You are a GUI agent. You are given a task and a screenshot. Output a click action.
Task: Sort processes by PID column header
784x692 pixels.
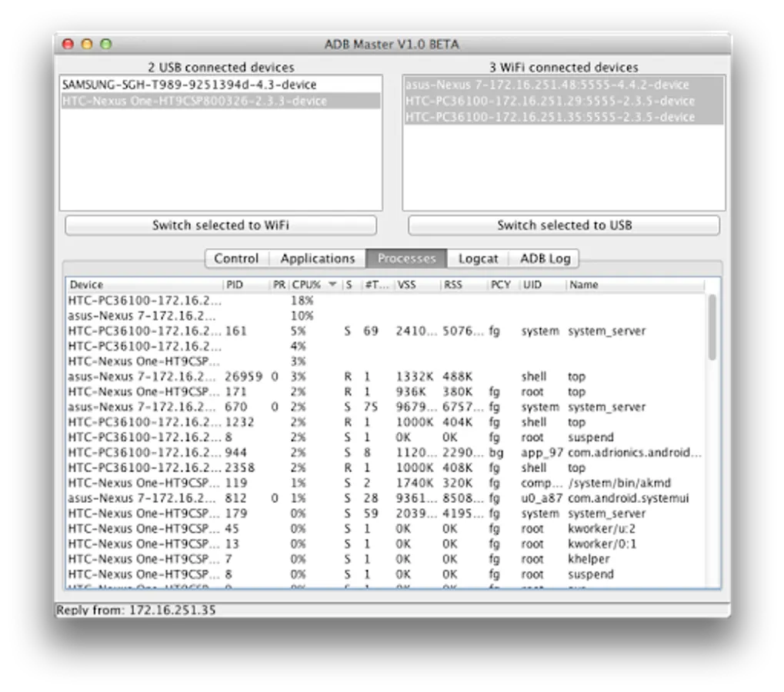pos(246,284)
